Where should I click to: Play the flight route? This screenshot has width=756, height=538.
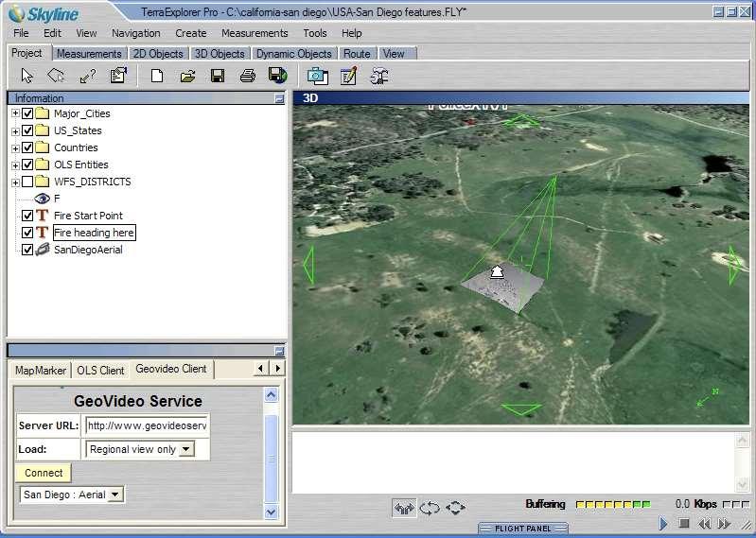tap(663, 523)
